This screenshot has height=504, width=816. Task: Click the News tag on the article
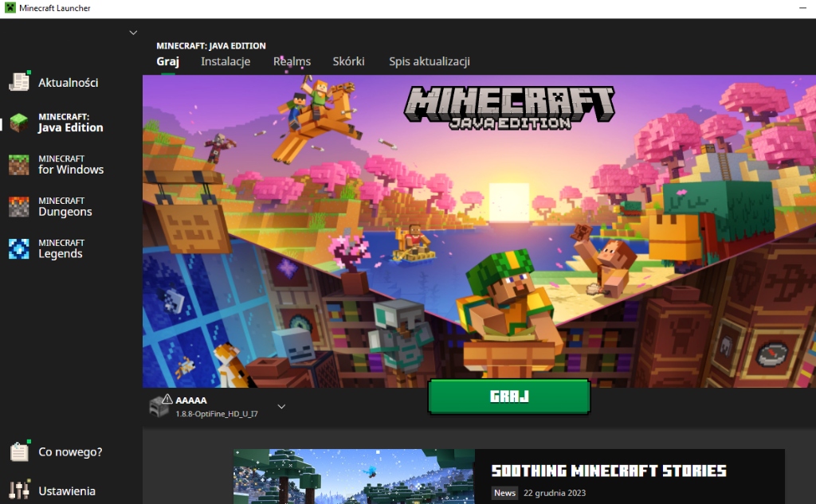pyautogui.click(x=504, y=493)
